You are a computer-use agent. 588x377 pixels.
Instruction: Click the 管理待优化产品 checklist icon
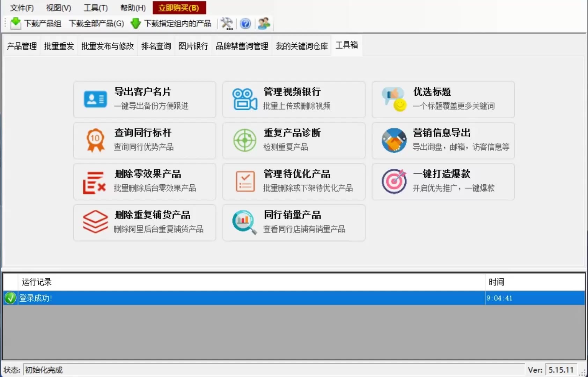[245, 182]
